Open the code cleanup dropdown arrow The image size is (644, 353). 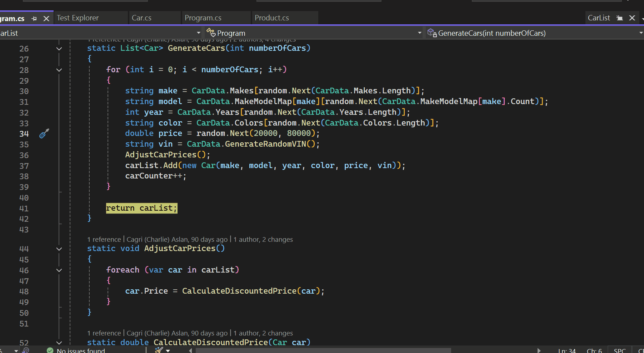click(168, 351)
